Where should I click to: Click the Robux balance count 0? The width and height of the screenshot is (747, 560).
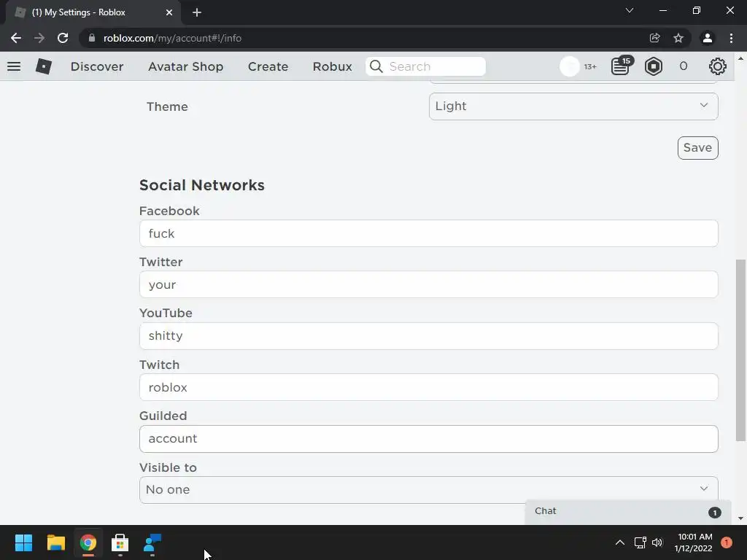click(683, 66)
